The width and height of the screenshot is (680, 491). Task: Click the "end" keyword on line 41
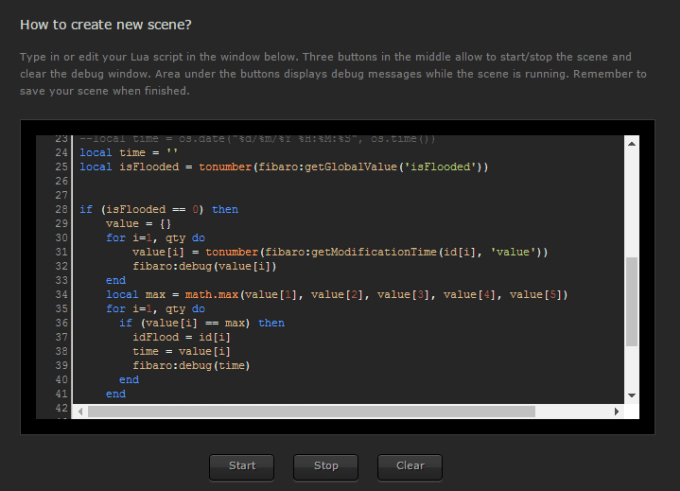click(116, 394)
